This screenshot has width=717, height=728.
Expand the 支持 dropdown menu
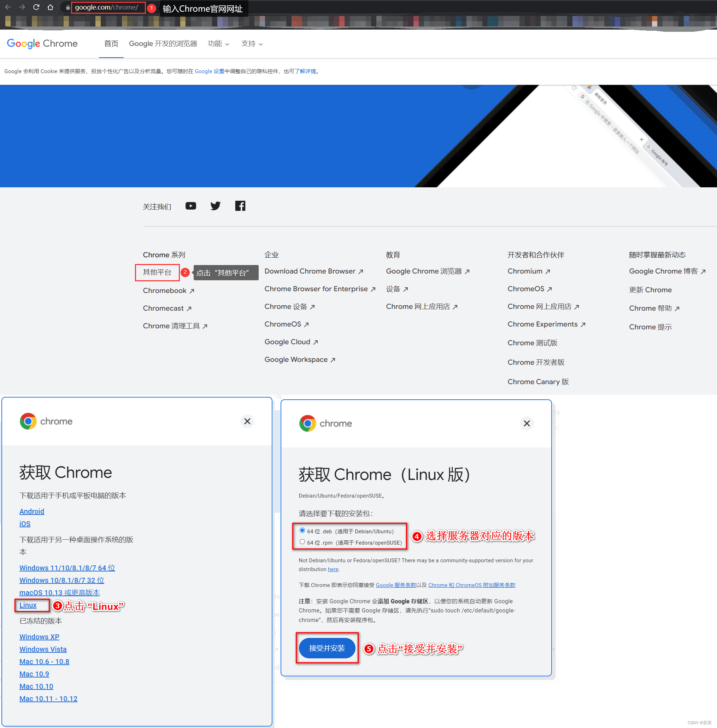252,44
